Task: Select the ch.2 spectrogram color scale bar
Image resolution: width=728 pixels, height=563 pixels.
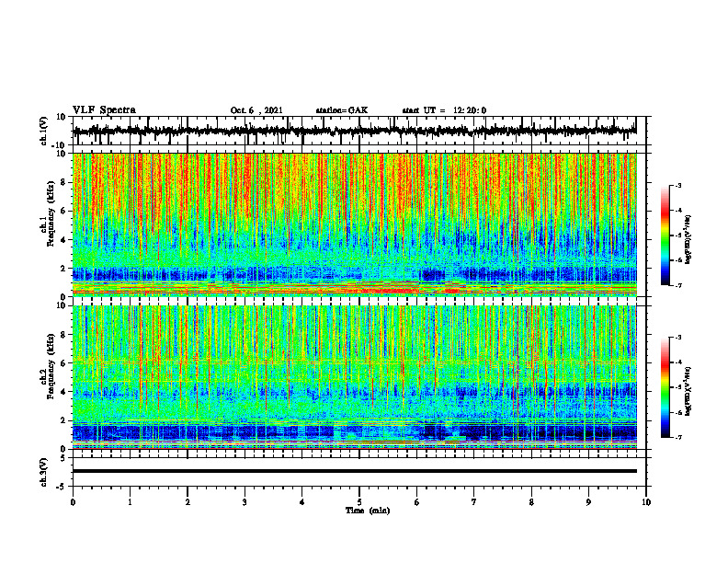Action: [665, 387]
